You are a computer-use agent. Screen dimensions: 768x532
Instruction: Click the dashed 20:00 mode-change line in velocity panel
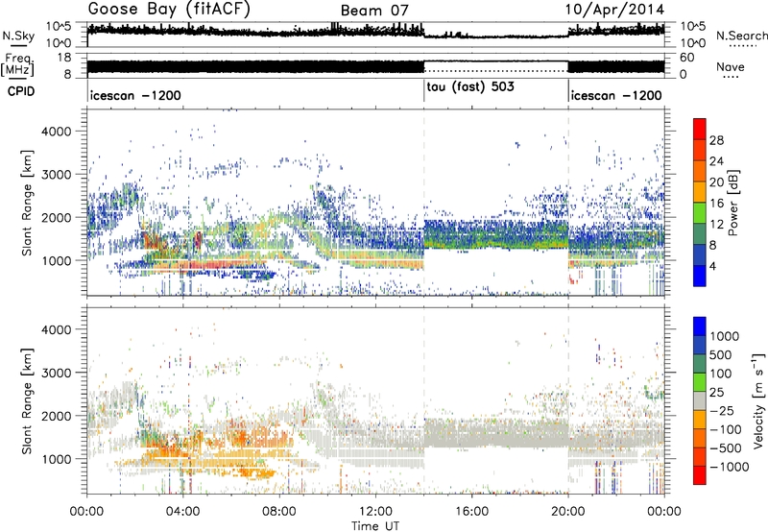[x=568, y=400]
